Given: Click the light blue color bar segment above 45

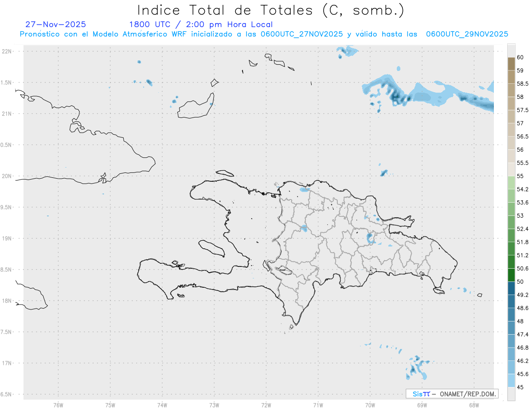Looking at the screenshot, I should pyautogui.click(x=511, y=380).
